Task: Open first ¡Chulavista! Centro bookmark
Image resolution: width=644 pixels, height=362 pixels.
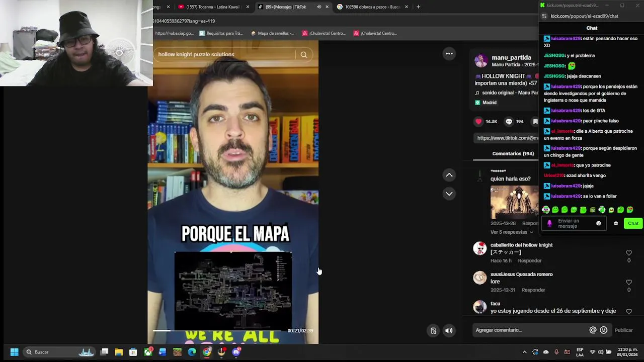Action: (324, 33)
